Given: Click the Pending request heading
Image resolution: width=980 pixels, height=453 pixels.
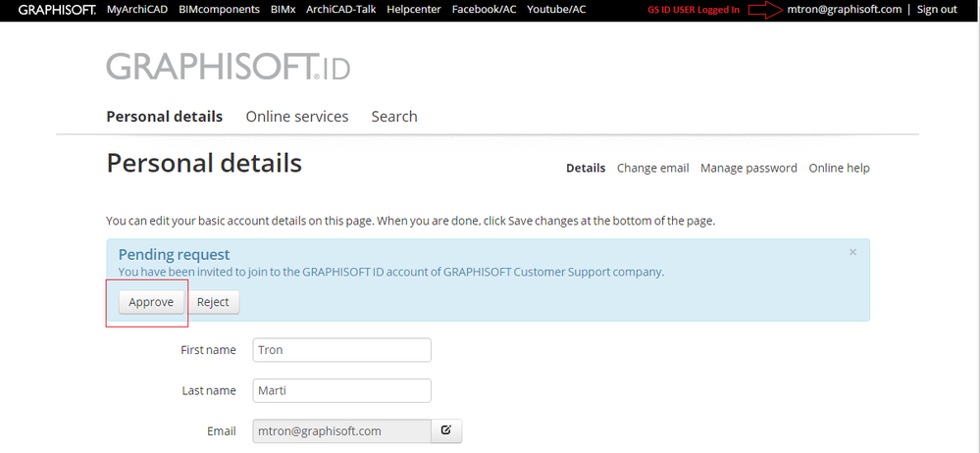Looking at the screenshot, I should (x=175, y=254).
